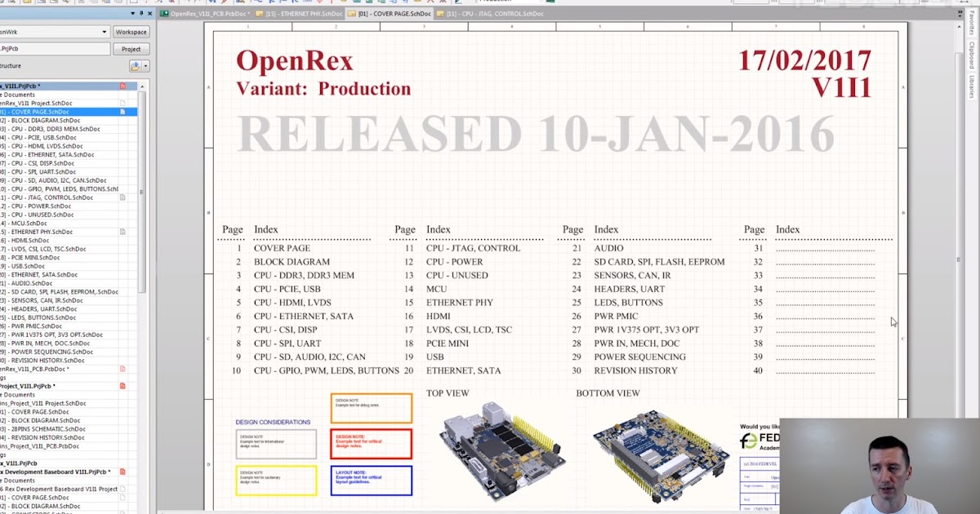Click the 'PWR PMIC' index entry on sheet
The image size is (980, 514).
point(617,316)
